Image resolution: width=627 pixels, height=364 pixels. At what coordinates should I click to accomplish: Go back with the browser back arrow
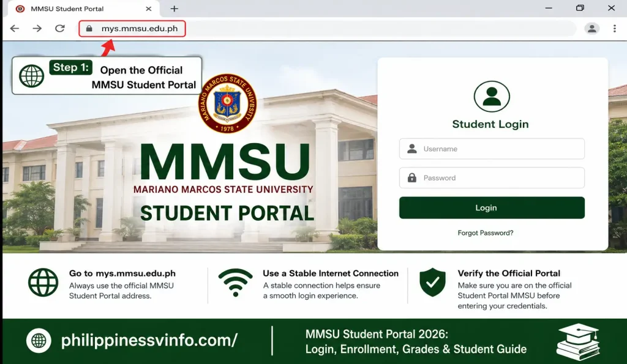click(15, 28)
